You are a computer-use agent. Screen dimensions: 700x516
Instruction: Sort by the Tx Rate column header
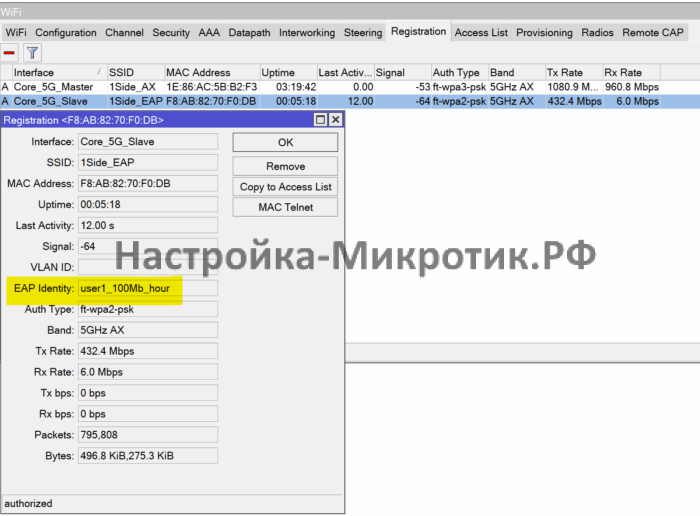[x=574, y=72]
